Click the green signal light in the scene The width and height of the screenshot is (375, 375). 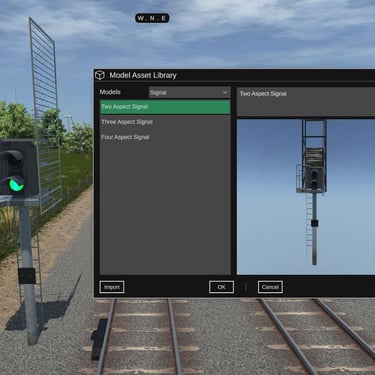15,185
